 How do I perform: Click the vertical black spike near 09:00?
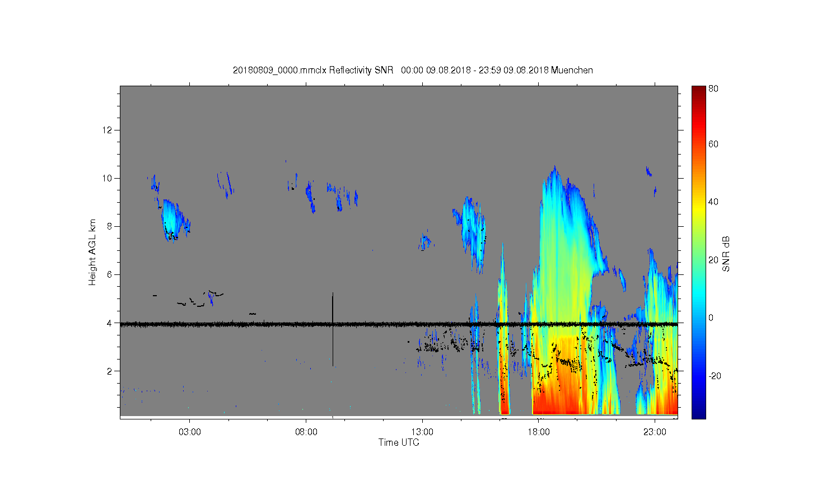click(x=333, y=329)
